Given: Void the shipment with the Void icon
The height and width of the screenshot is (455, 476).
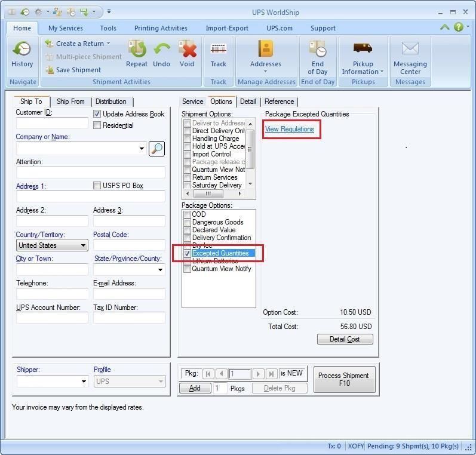Looking at the screenshot, I should pos(188,48).
